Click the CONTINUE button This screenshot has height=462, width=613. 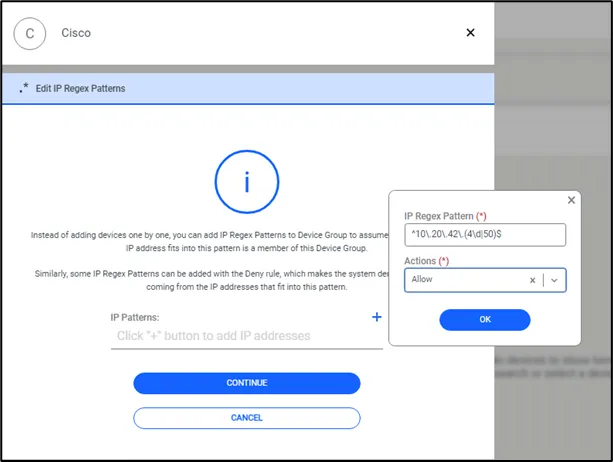pyautogui.click(x=247, y=383)
